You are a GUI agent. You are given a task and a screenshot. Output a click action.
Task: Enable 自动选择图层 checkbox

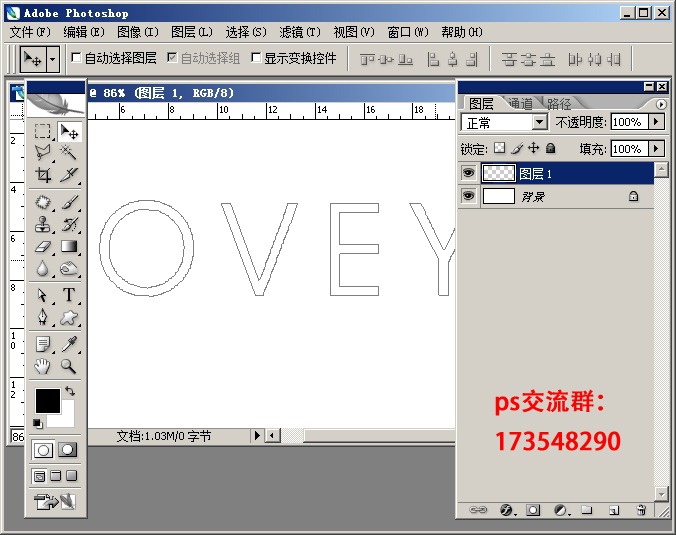pos(76,57)
